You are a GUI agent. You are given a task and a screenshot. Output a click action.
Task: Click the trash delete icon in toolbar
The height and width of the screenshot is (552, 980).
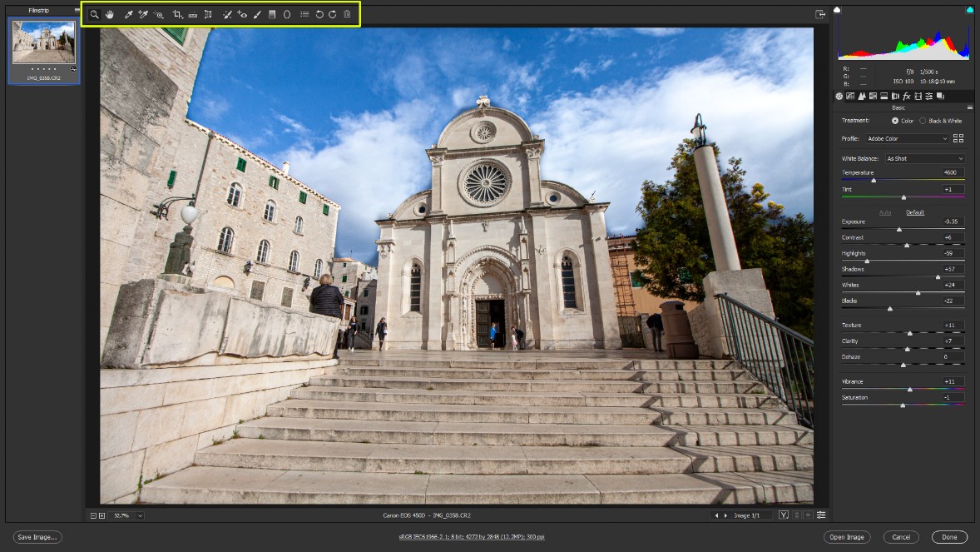pyautogui.click(x=348, y=14)
